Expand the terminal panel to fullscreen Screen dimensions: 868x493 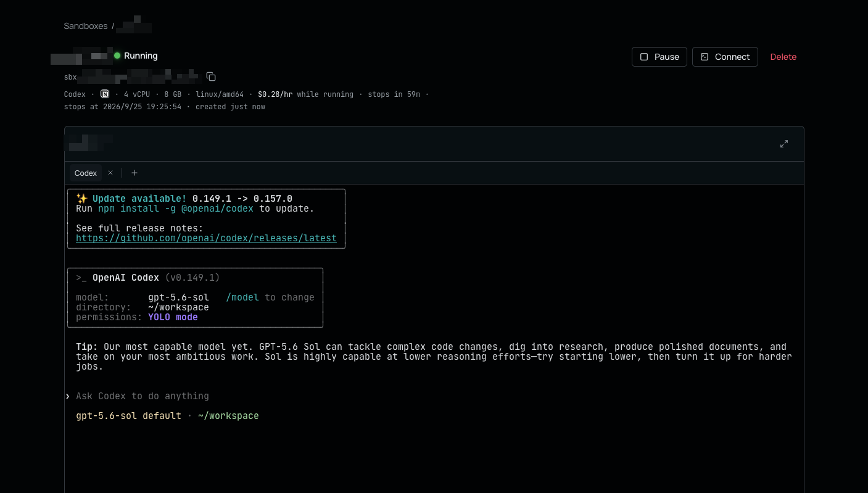[x=784, y=144]
